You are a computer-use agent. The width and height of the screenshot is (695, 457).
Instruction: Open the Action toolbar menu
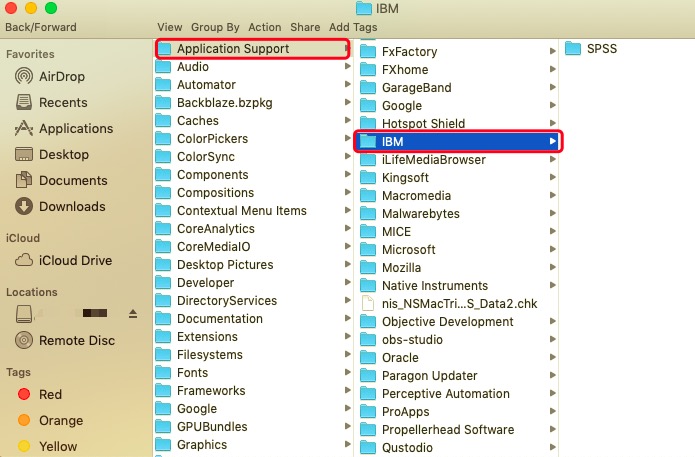click(x=265, y=27)
